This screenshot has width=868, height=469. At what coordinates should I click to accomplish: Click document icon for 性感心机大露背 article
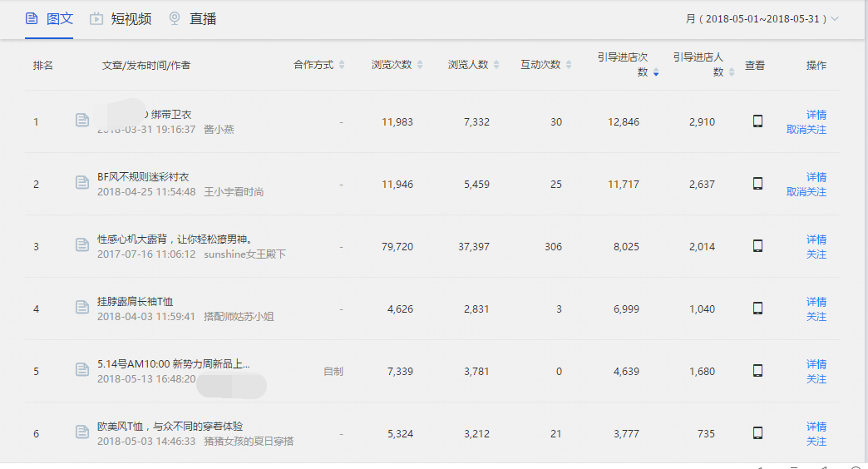click(82, 244)
